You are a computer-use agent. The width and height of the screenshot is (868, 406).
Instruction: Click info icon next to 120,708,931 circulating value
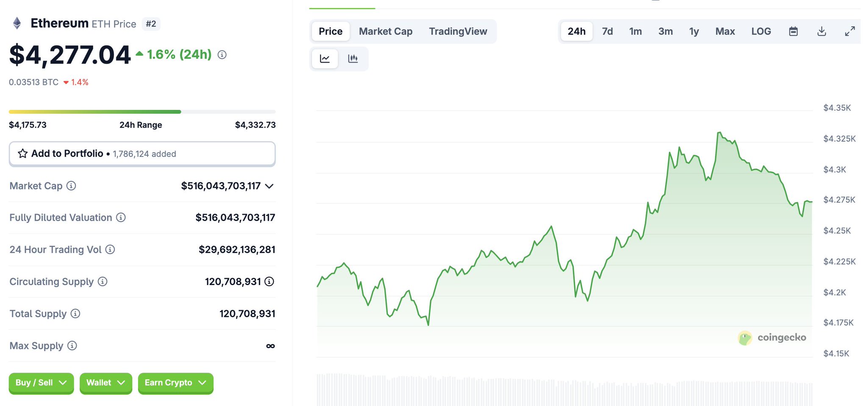tap(270, 281)
